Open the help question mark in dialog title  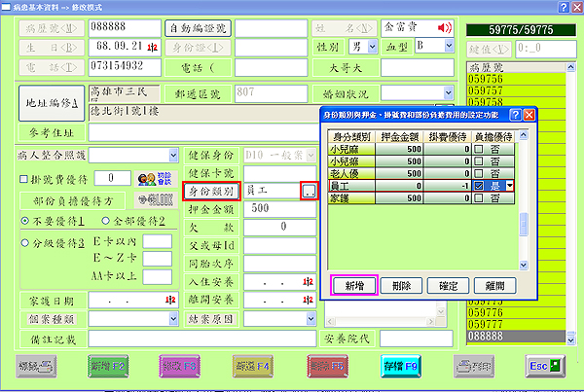(x=516, y=115)
